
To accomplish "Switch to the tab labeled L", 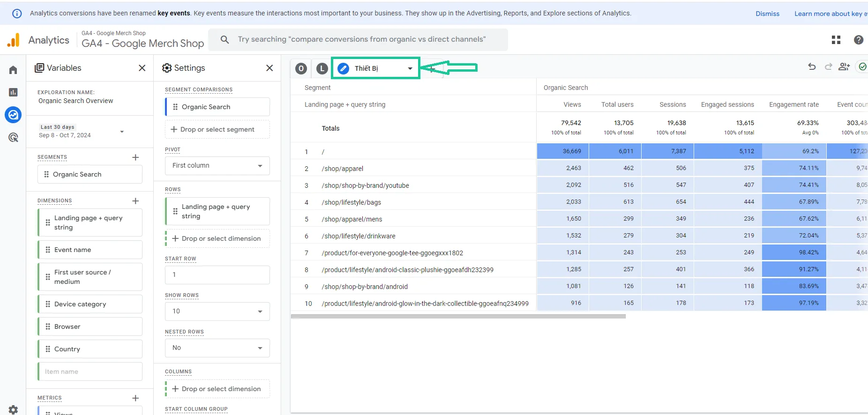I will (x=322, y=69).
